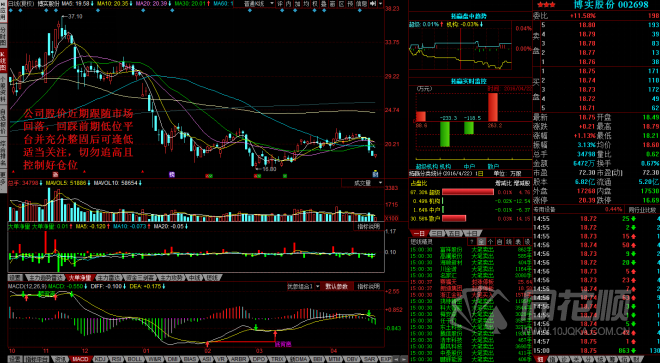This screenshot has height=363, width=660.
Task: Click the 37.10 high price marker
Action: (75, 16)
